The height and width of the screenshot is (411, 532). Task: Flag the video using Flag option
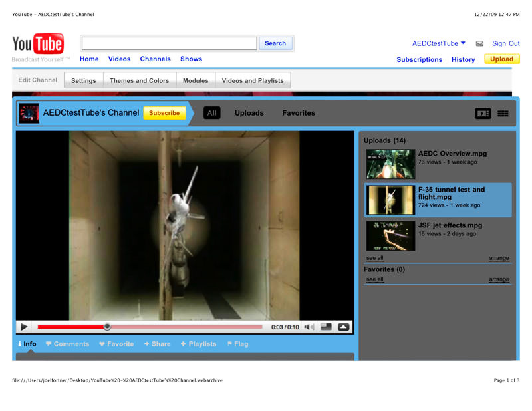(237, 344)
